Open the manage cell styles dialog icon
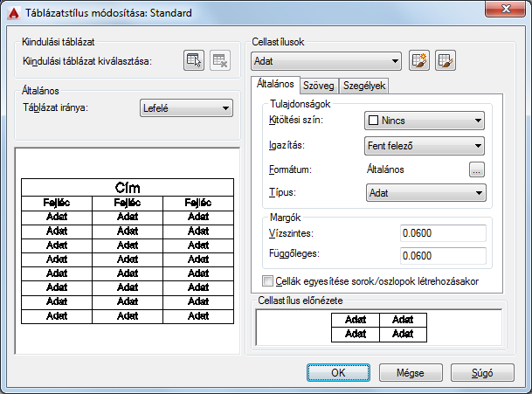 446,60
